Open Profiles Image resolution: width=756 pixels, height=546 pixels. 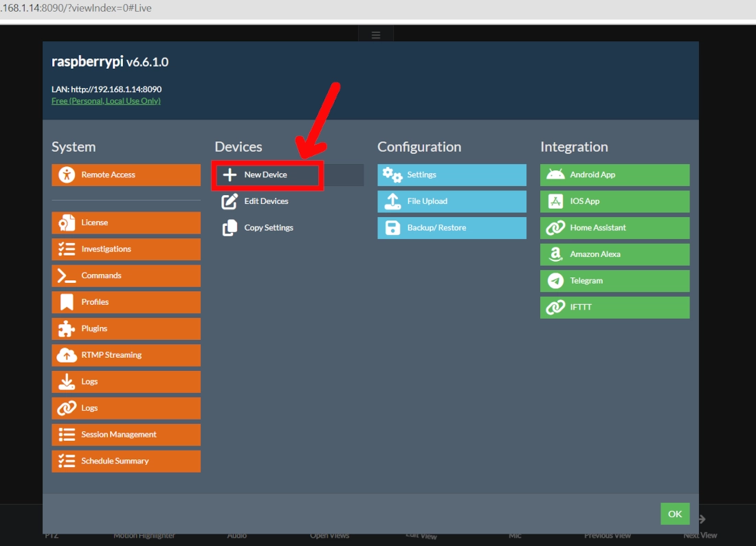[x=126, y=302]
